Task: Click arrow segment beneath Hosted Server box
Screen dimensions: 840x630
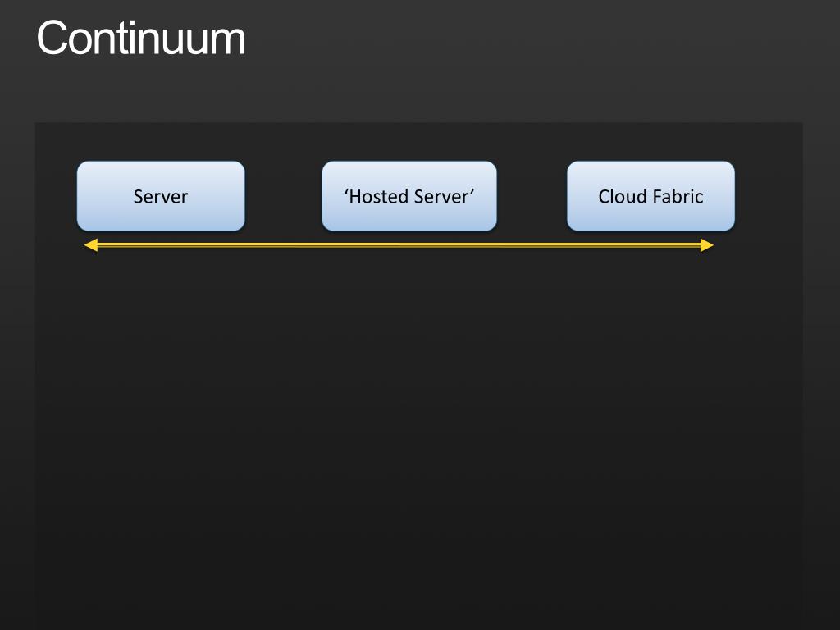Action: coord(409,244)
